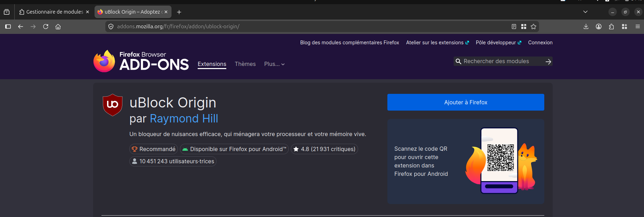The image size is (644, 217).
Task: Open the downloads panel
Action: click(586, 27)
